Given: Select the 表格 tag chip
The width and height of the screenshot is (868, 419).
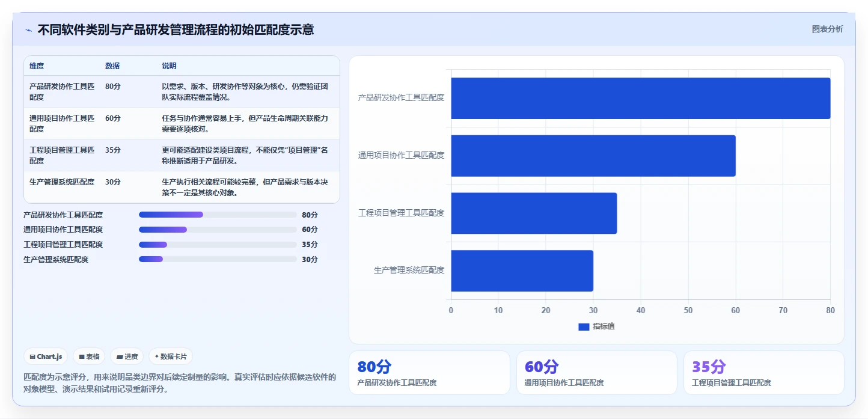Looking at the screenshot, I should click(x=89, y=356).
